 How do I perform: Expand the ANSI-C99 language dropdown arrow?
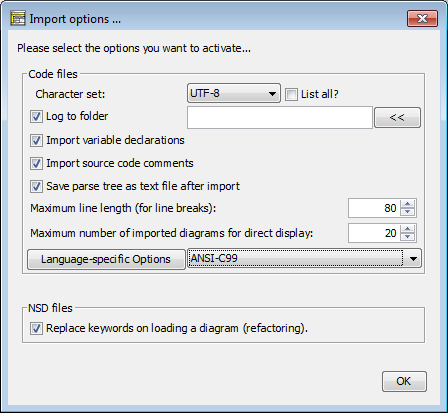(x=413, y=259)
